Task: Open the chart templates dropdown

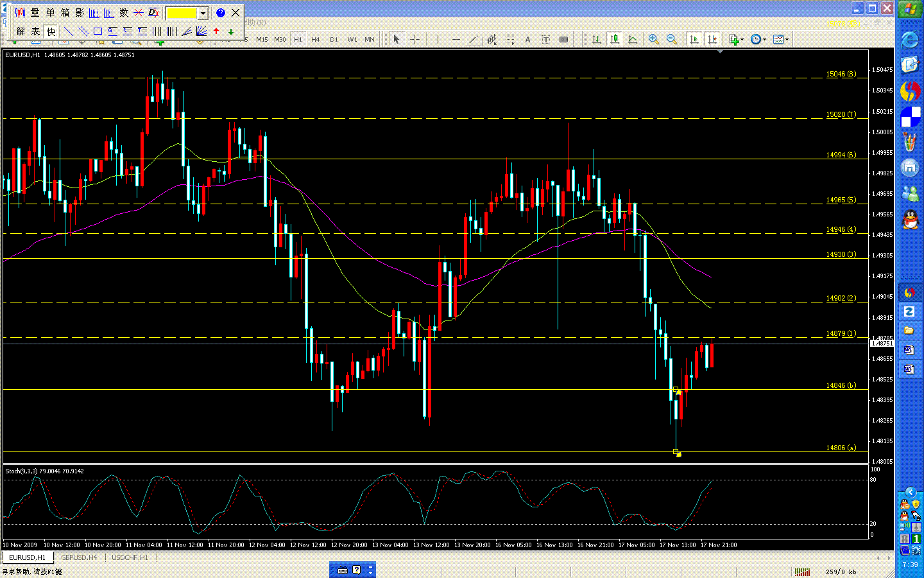Action: (781, 39)
